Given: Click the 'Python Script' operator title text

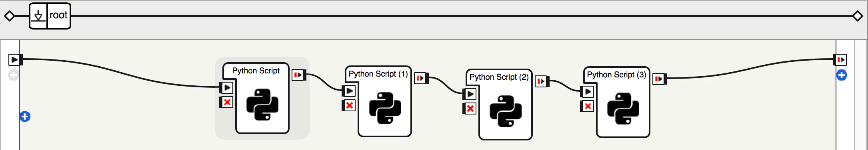Looking at the screenshot, I should [x=256, y=71].
